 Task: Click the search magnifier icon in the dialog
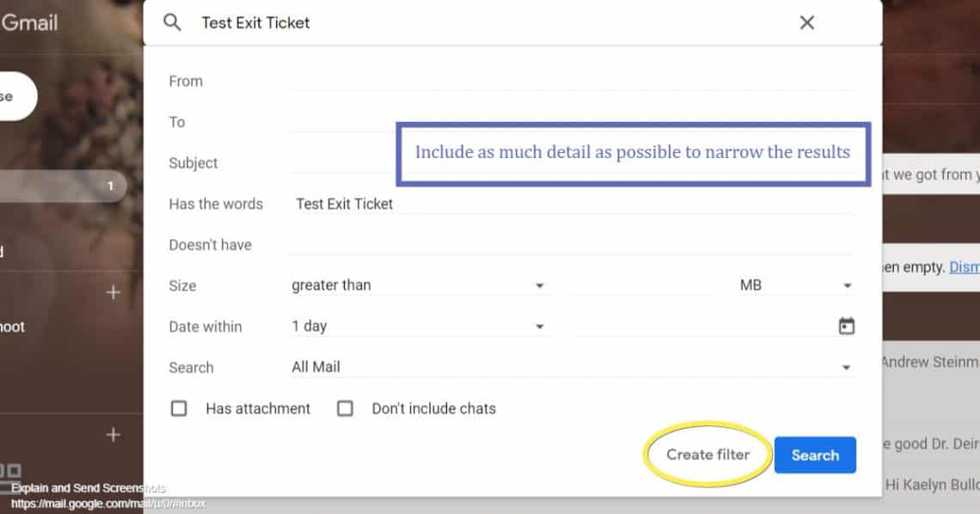(172, 22)
